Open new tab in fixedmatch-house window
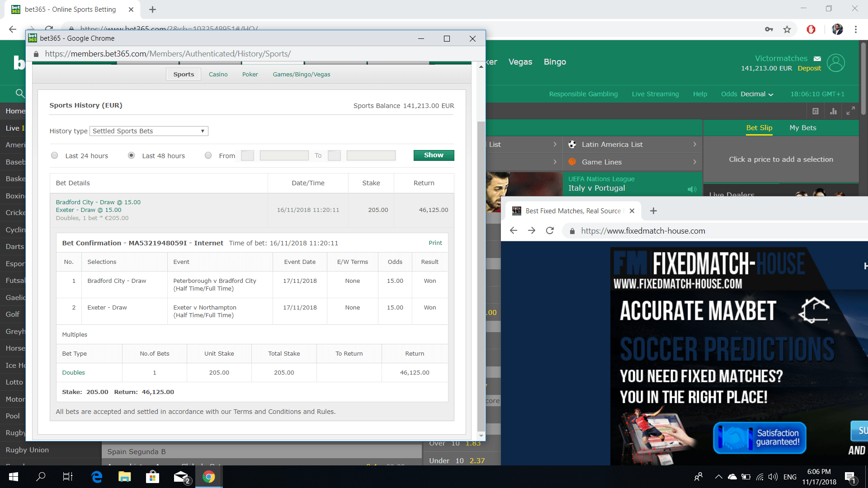The image size is (868, 488). 653,211
